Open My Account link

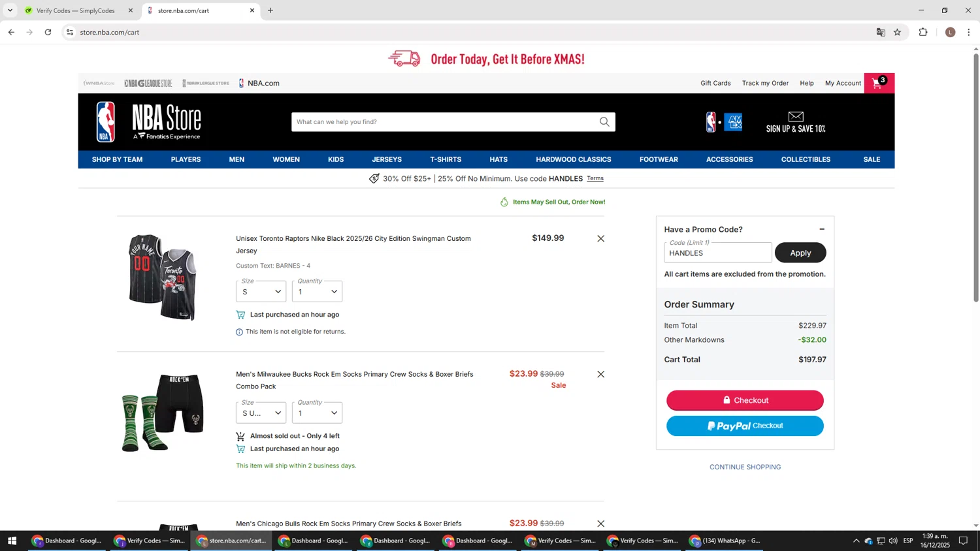pos(843,83)
